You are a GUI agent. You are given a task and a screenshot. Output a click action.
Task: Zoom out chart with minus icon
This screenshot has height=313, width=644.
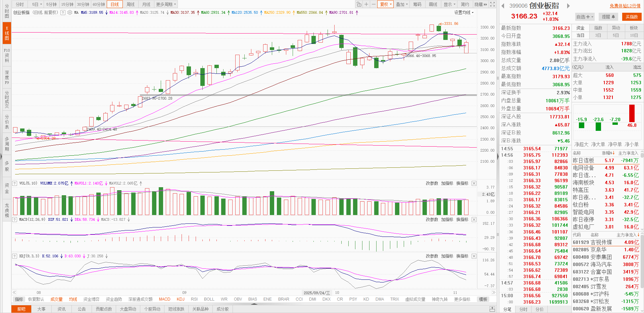coord(374,4)
